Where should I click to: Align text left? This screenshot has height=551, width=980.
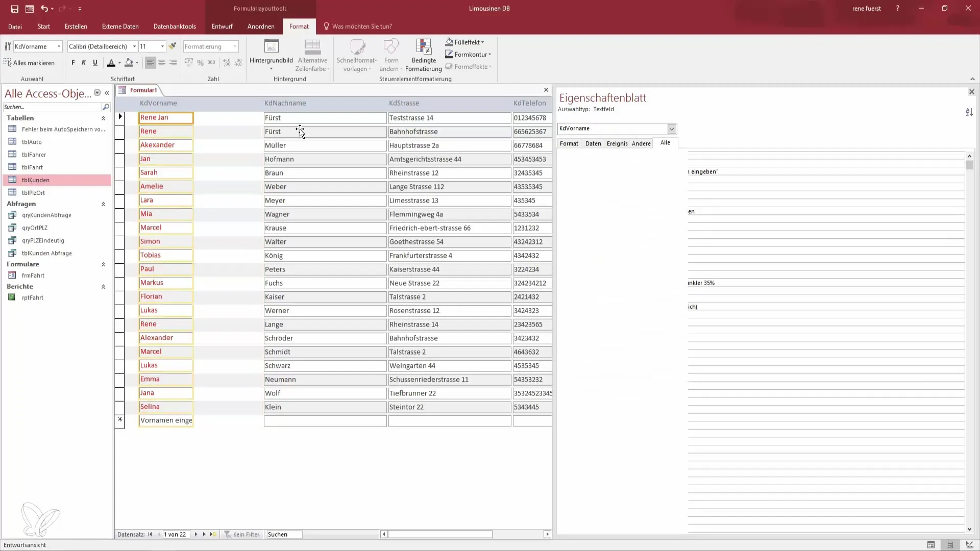coord(150,63)
